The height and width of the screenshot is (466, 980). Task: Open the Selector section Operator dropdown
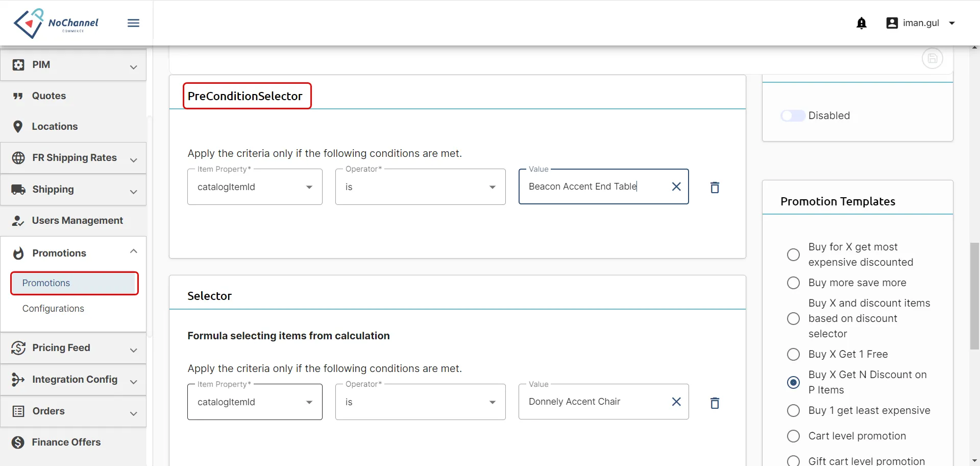[x=420, y=402]
